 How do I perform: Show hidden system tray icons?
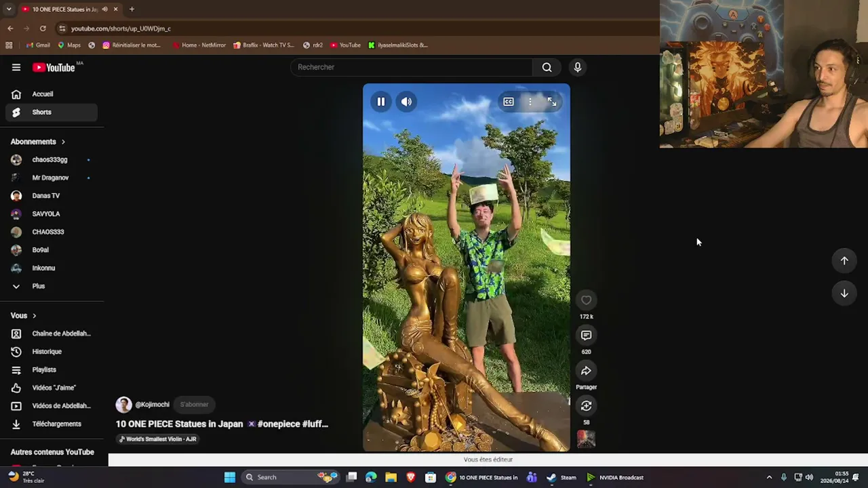tap(769, 477)
